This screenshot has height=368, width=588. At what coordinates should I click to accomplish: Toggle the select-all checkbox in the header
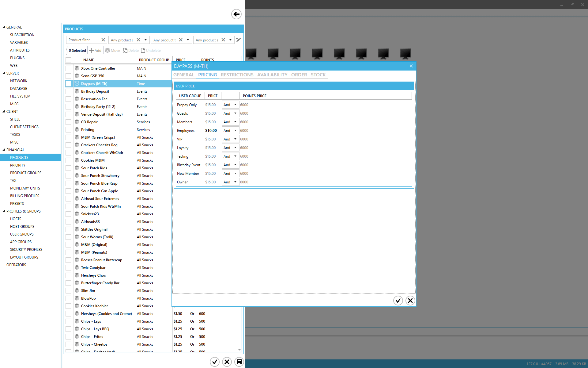coord(68,60)
